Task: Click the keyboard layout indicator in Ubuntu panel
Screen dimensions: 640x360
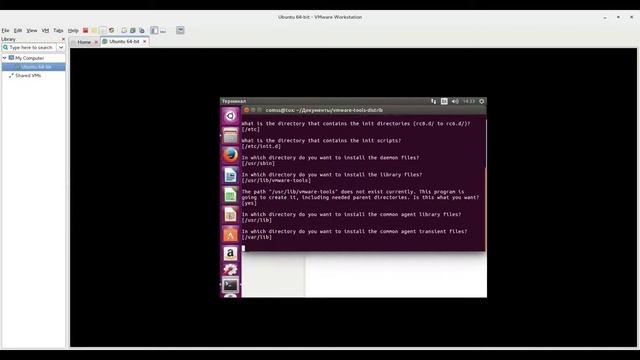Action: (444, 101)
